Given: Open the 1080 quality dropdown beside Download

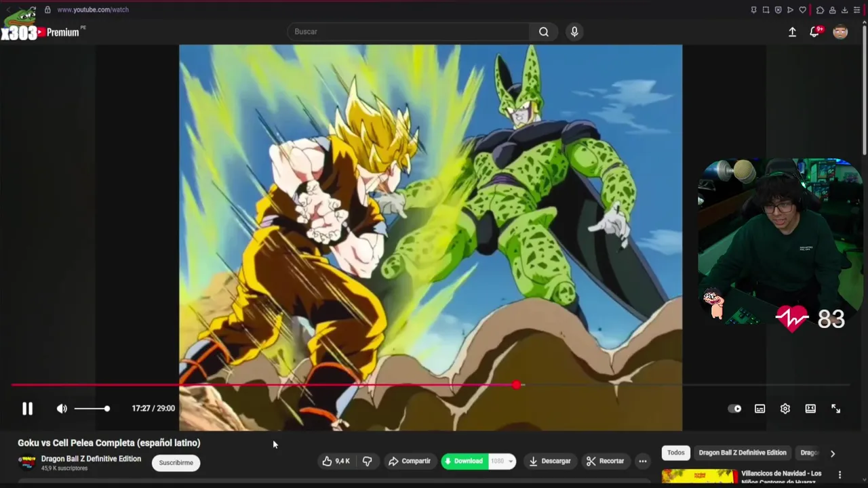Looking at the screenshot, I should click(502, 461).
